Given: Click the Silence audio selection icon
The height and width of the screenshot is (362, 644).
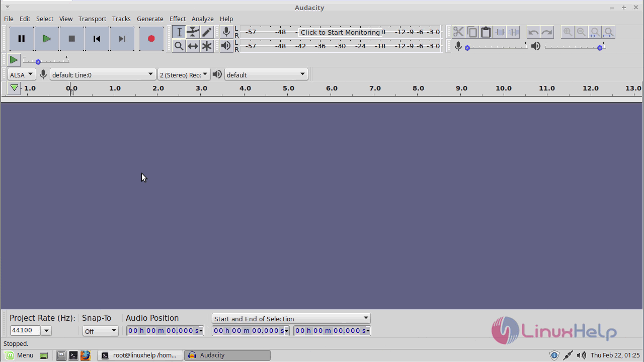Looking at the screenshot, I should pyautogui.click(x=513, y=32).
